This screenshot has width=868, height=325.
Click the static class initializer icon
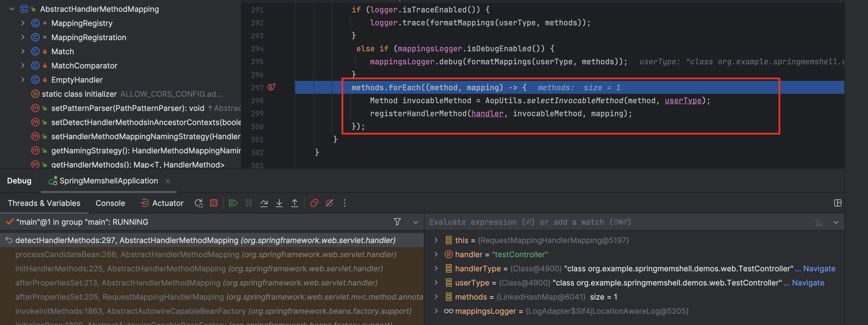35,94
